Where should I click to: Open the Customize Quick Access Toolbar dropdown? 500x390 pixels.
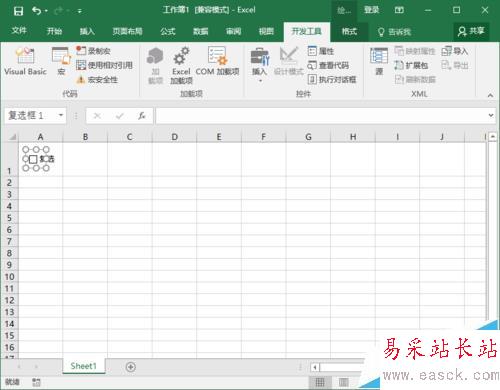(80, 11)
